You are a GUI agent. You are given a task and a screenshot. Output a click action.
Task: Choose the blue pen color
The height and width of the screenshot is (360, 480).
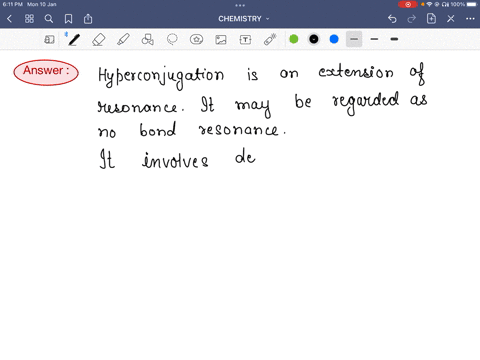334,39
